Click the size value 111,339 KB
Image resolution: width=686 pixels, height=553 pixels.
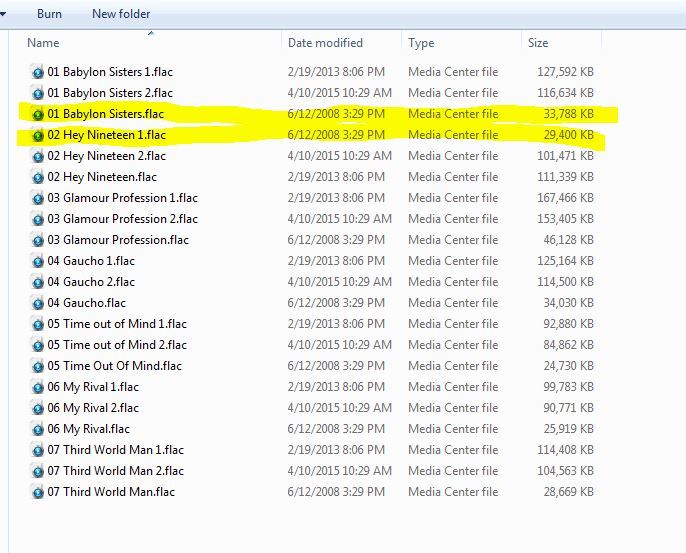565,177
